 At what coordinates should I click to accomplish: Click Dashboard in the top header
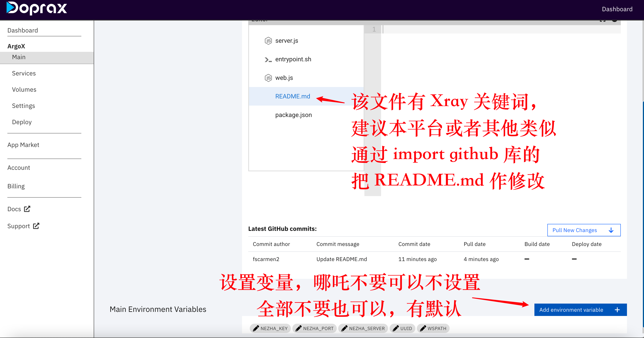pos(617,9)
